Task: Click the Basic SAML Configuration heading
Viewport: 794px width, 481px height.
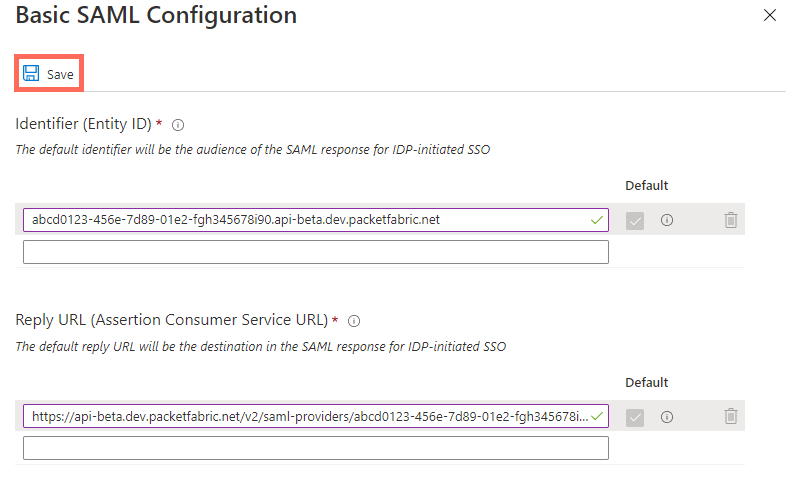Action: [156, 16]
